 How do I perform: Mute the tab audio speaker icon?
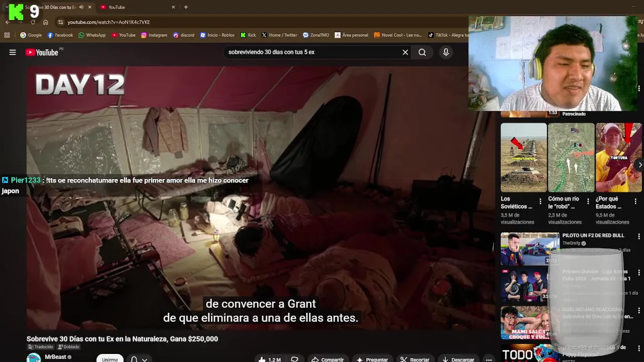(x=81, y=7)
